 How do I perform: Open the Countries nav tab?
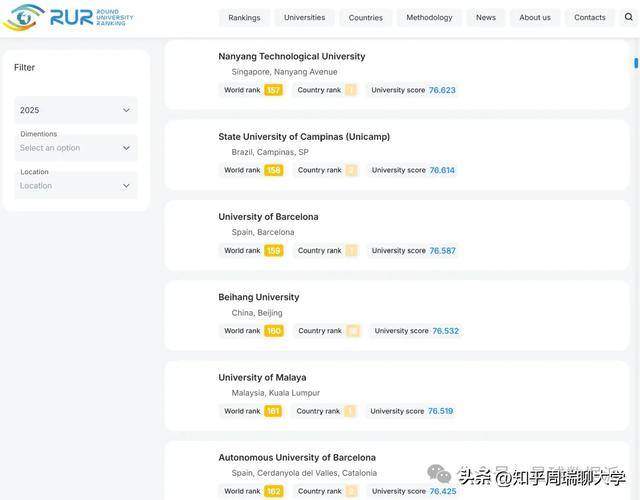[x=365, y=17]
